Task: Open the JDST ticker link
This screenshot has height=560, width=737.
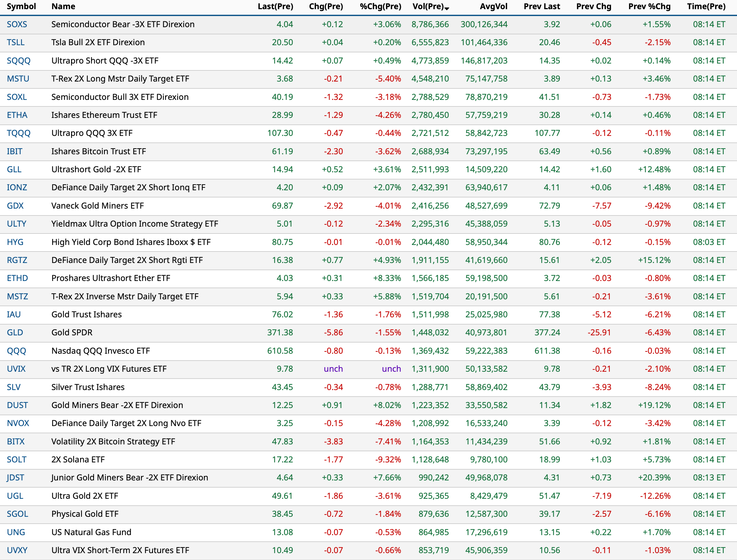Action: [16, 477]
